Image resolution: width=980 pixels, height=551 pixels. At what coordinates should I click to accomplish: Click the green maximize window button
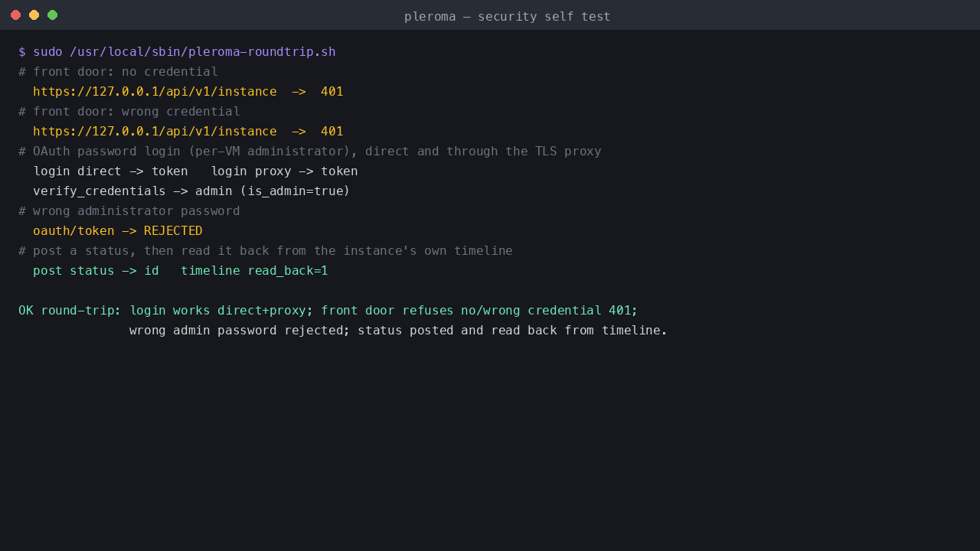52,15
